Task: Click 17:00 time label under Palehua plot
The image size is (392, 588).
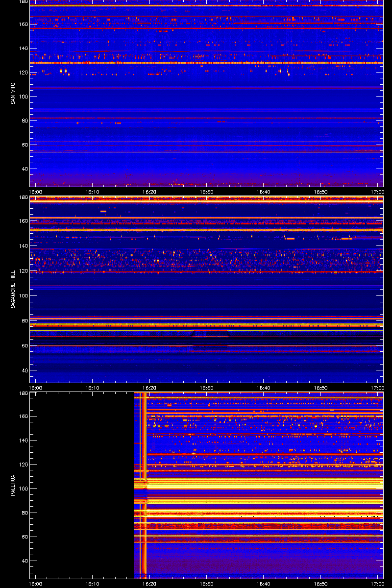Action: 377,584
